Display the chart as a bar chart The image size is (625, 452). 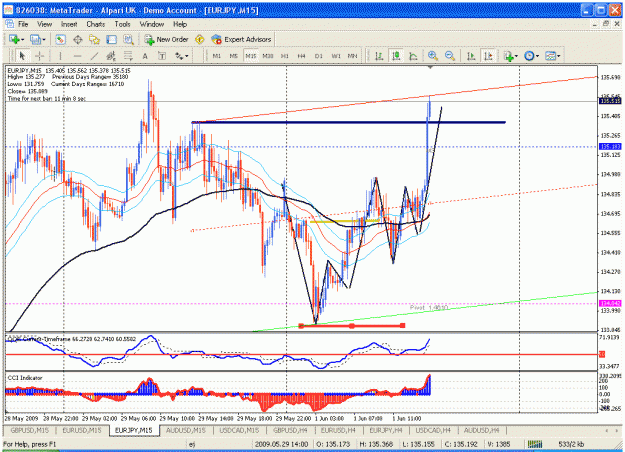(x=379, y=56)
